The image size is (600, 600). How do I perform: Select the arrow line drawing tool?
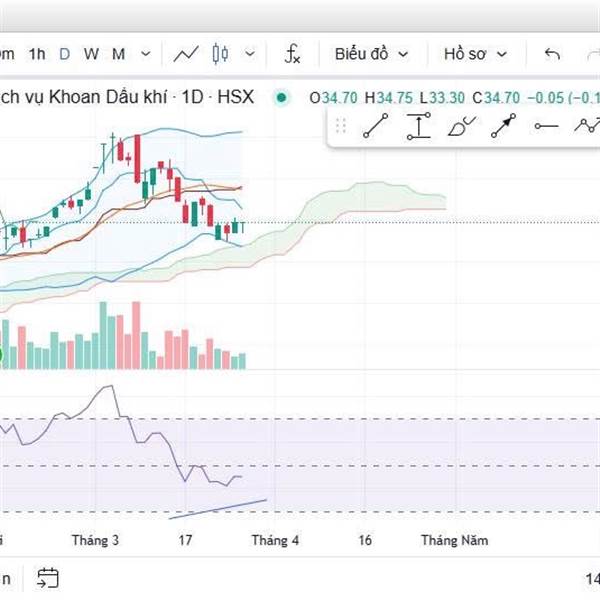(x=503, y=126)
